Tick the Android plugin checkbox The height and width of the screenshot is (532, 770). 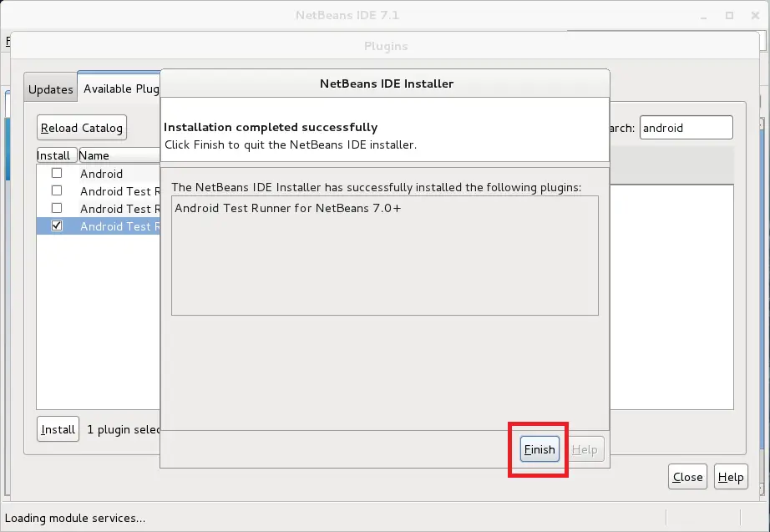click(57, 173)
